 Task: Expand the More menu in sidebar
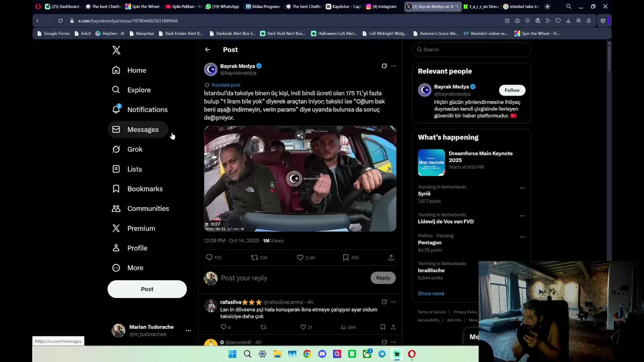point(128,268)
